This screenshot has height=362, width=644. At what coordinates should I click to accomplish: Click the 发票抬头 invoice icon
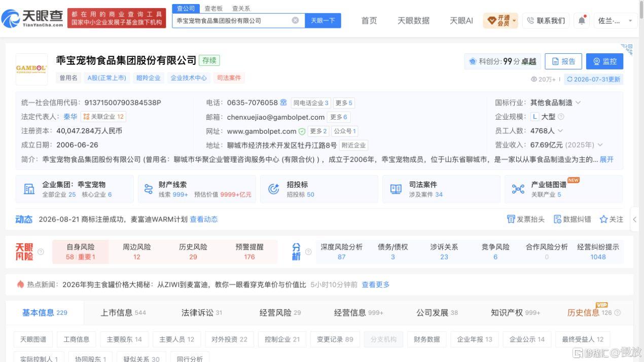pos(511,219)
